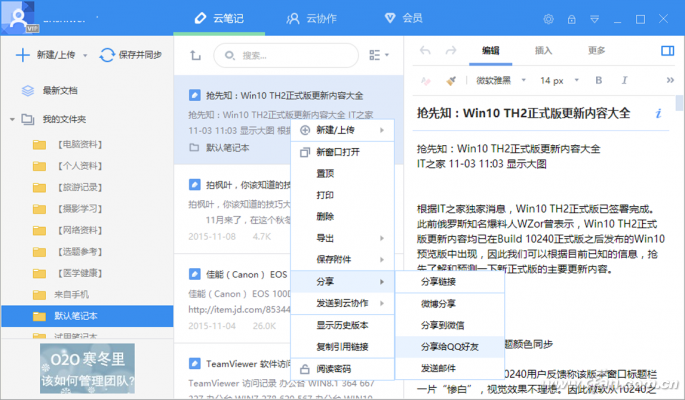The height and width of the screenshot is (400, 685).
Task: Click the clear formatting eraser icon
Action: 426,81
